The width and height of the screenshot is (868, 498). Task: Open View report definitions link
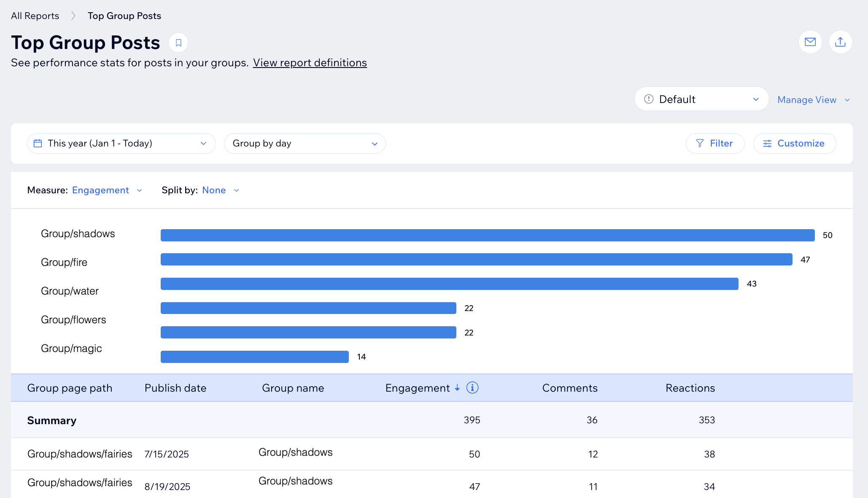[x=310, y=63]
